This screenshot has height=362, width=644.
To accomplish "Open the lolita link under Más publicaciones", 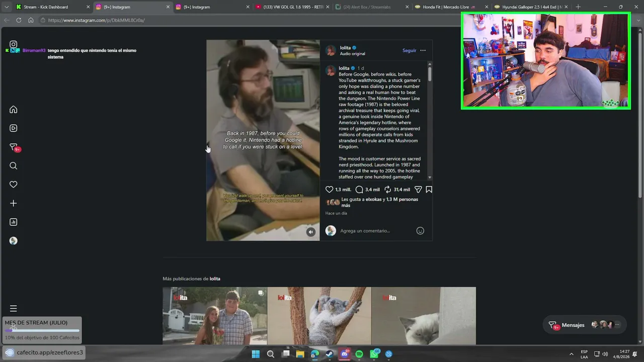I will (215, 279).
